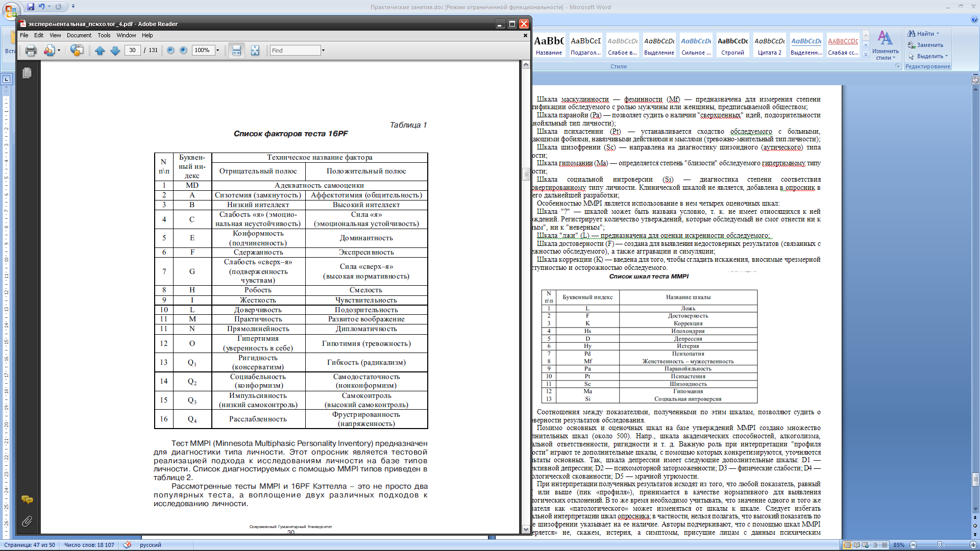The height and width of the screenshot is (551, 980).
Task: Click Найти in Word ribbon
Action: [x=921, y=34]
